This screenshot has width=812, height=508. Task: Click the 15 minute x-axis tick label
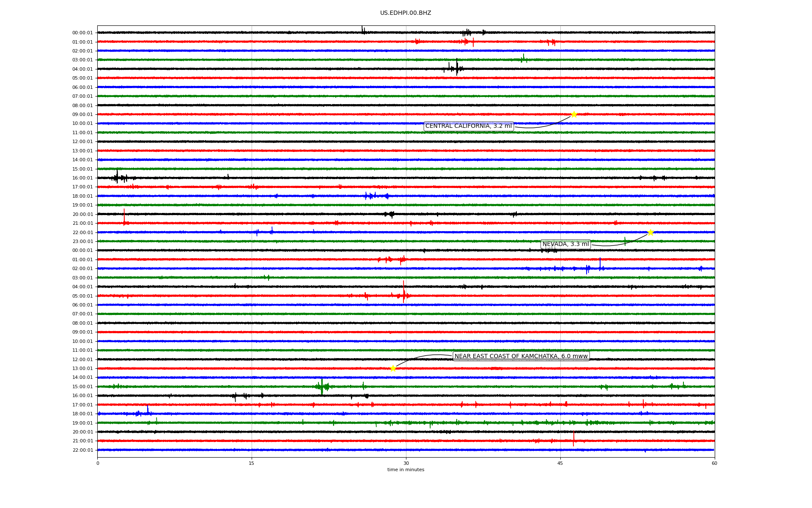pyautogui.click(x=252, y=463)
